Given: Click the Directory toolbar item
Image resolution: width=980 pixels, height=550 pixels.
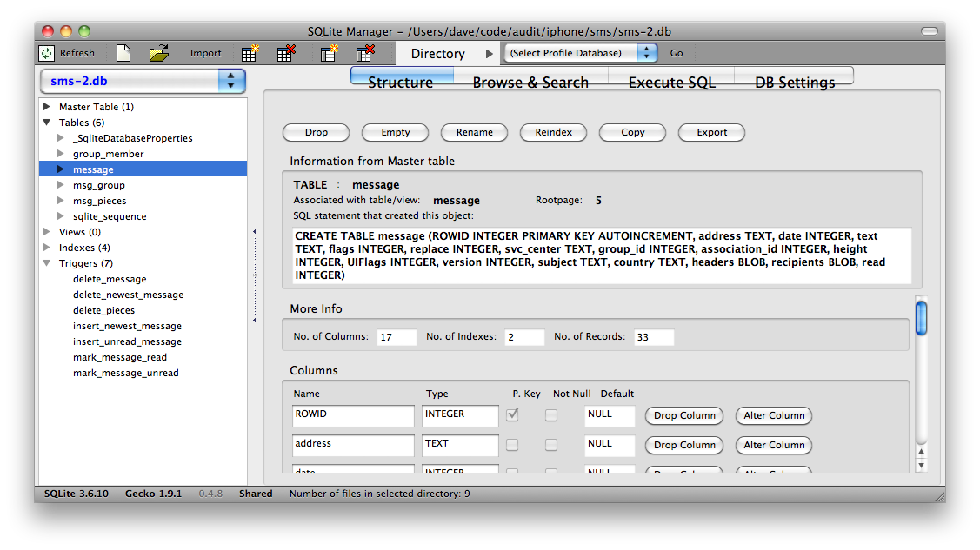Looking at the screenshot, I should pyautogui.click(x=438, y=54).
